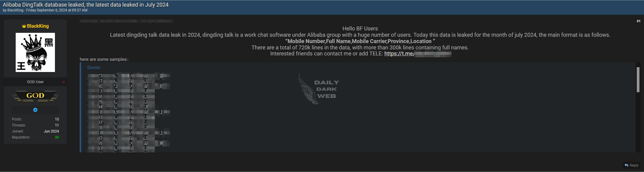Click the Reply button
644x172 pixels.
click(631, 165)
